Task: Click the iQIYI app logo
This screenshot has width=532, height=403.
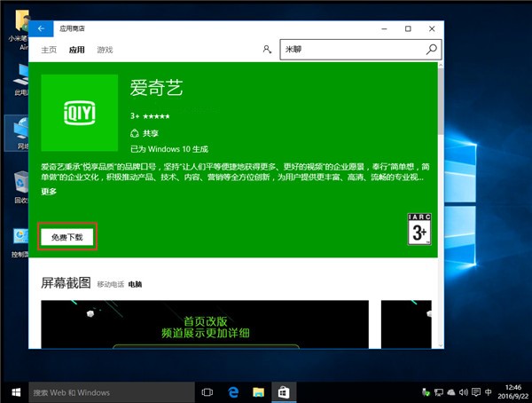Action: 80,113
